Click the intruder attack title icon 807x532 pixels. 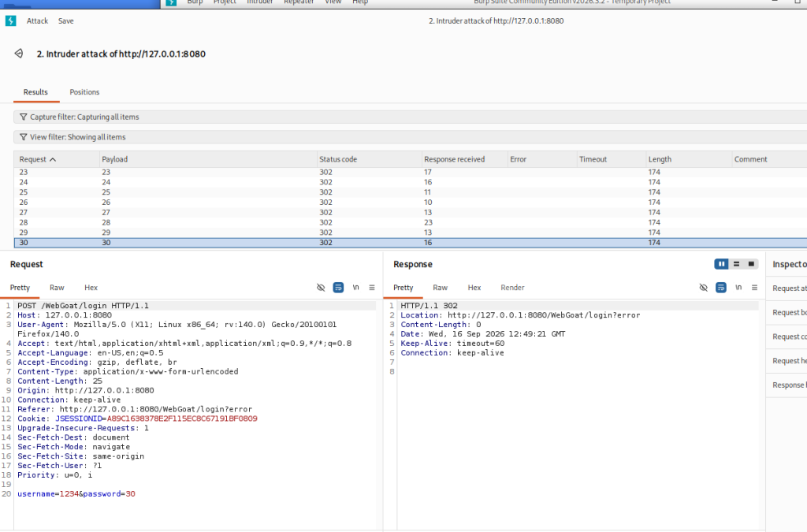pos(19,54)
